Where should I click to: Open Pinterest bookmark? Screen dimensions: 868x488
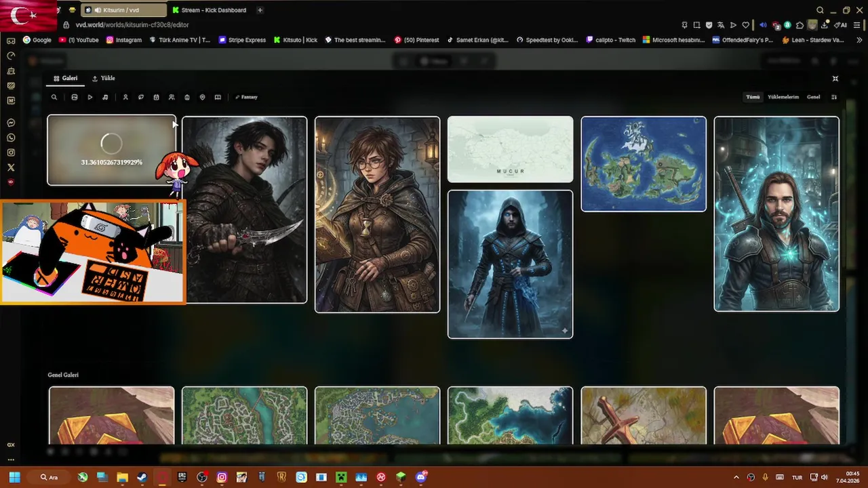pyautogui.click(x=417, y=40)
